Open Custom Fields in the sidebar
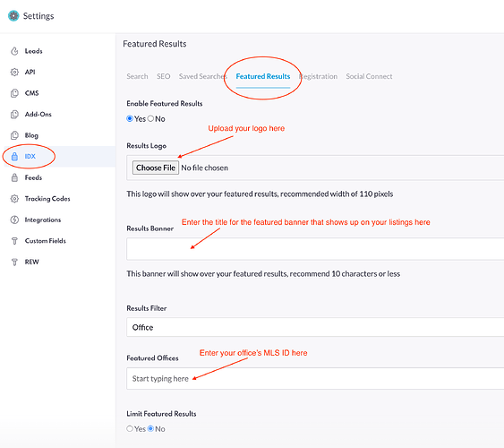Screen dimensions: 504x448 46,241
